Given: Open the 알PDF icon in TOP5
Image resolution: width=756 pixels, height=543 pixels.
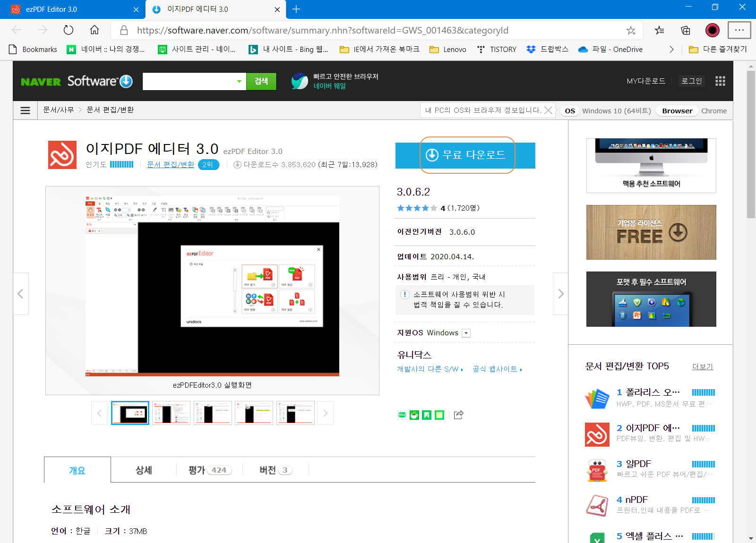Looking at the screenshot, I should click(x=597, y=470).
